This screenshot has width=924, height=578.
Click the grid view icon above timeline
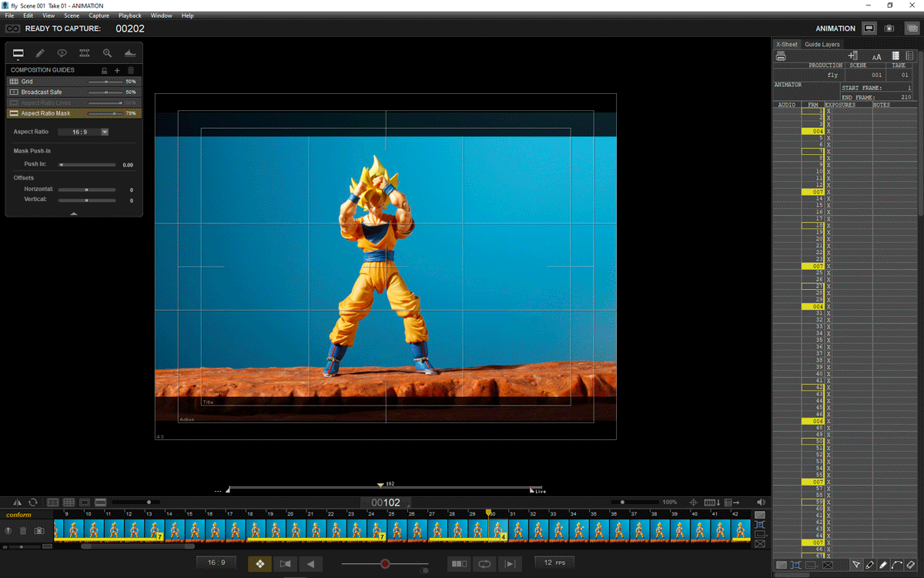coord(69,502)
